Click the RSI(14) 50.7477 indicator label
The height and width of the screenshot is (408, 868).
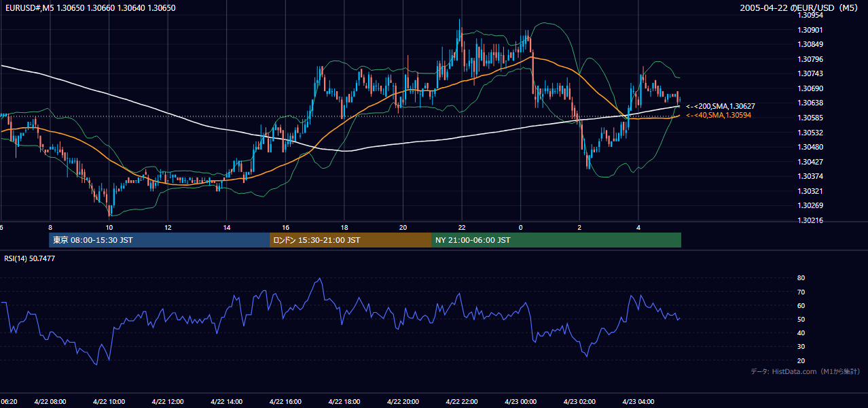30,258
